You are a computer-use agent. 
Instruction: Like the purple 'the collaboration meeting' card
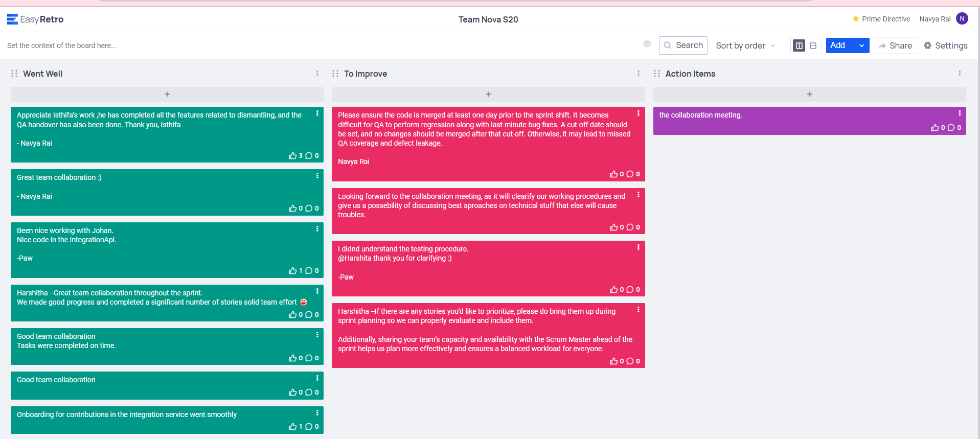coord(935,128)
